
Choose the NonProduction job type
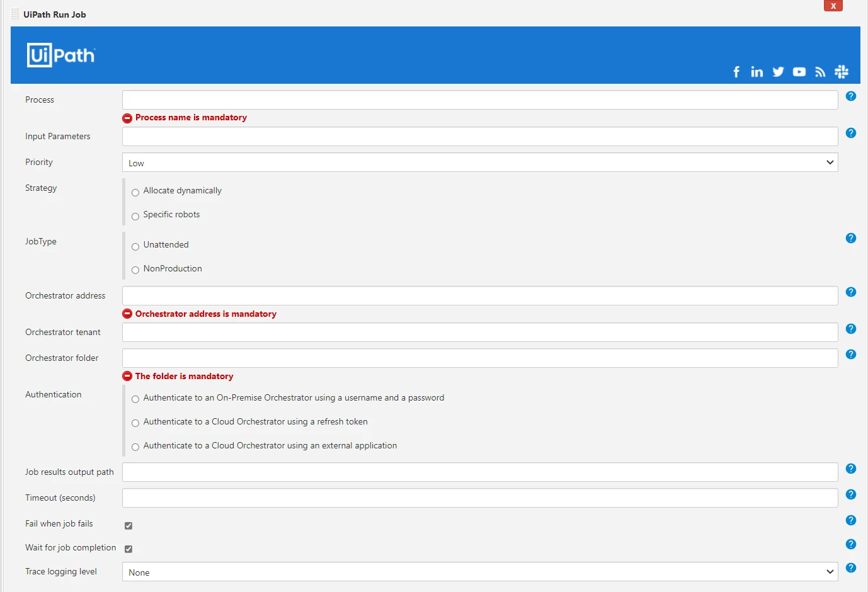point(135,270)
